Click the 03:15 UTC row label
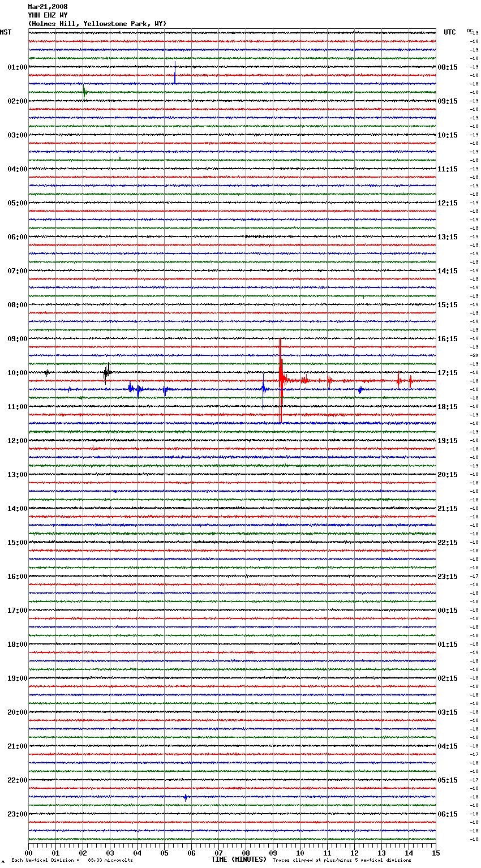481x868 pixels. point(448,712)
